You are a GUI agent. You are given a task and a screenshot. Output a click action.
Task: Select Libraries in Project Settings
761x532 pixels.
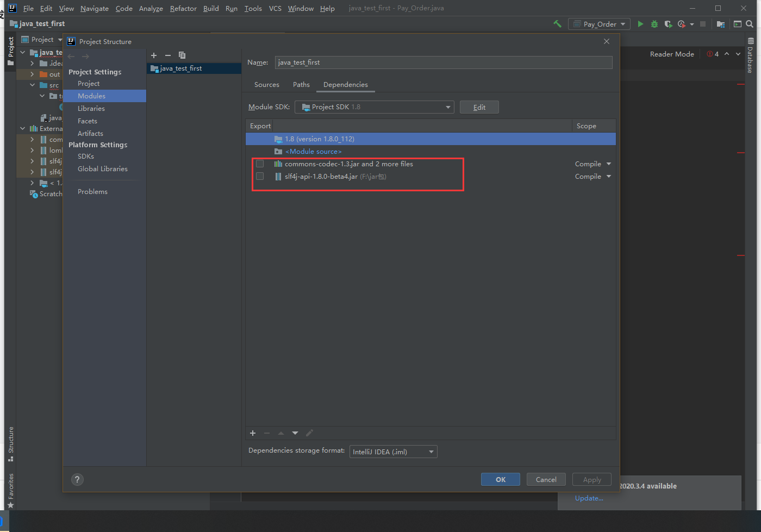pyautogui.click(x=91, y=109)
